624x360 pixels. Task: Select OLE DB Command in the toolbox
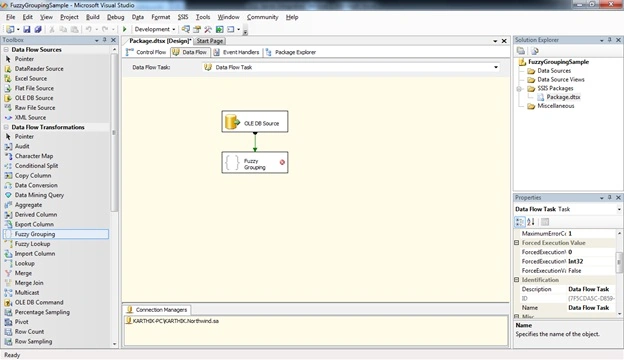coord(39,302)
